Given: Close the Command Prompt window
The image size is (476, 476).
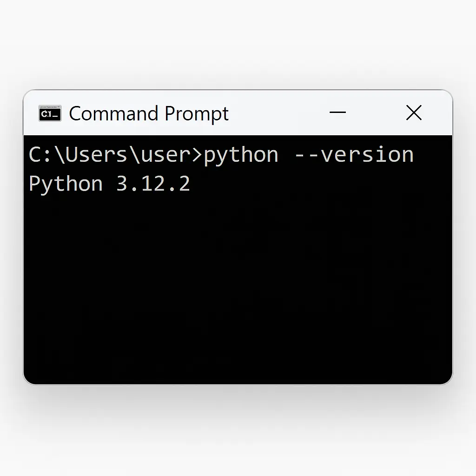Looking at the screenshot, I should (x=413, y=113).
